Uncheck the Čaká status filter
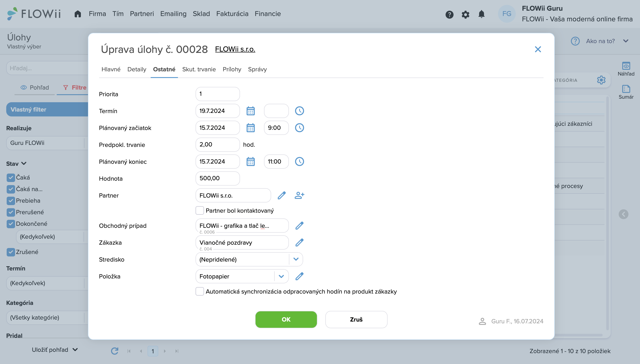This screenshot has width=640, height=364. coord(10,178)
